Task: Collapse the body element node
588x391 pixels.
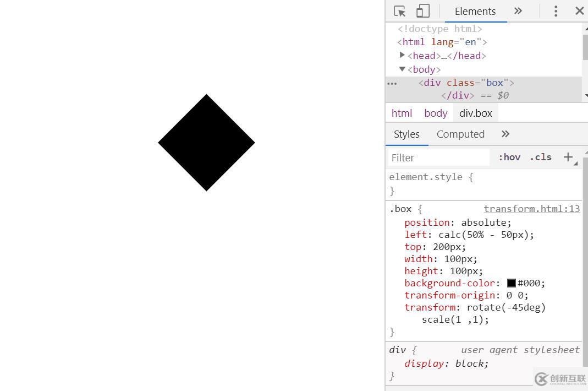Action: (x=402, y=69)
